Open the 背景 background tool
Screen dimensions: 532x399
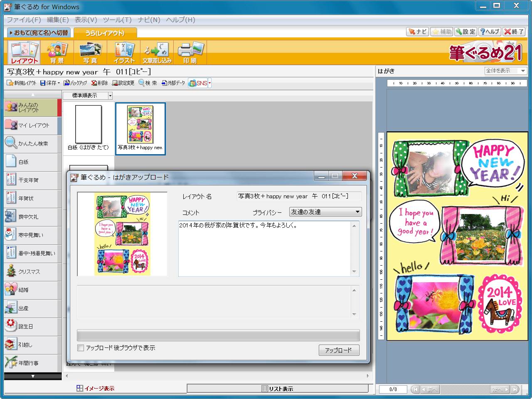click(x=57, y=52)
